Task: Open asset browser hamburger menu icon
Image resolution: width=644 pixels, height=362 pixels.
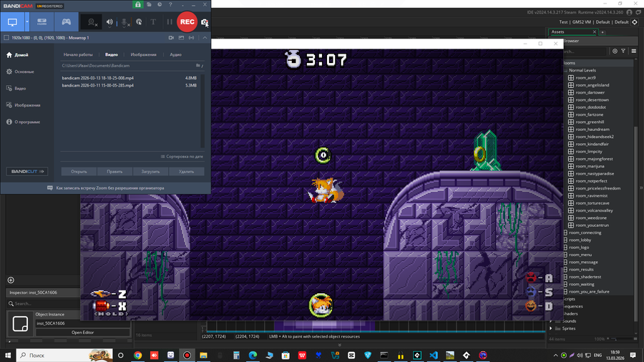Action: point(634,52)
